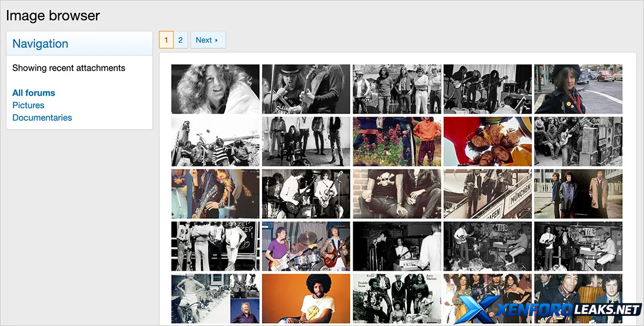Open the thumbnail with pink flowers
The width and height of the screenshot is (644, 326).
(x=397, y=141)
